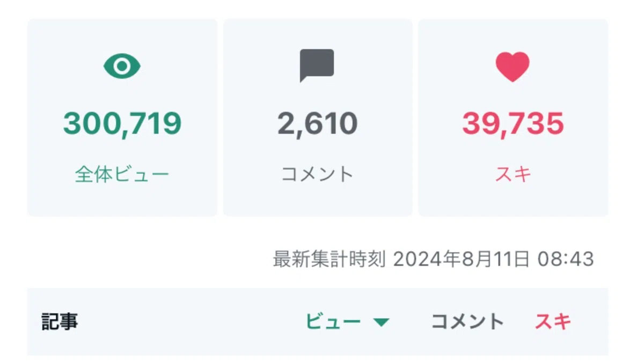The image size is (644, 362).
Task: Click the 2,610 comments count
Action: click(317, 124)
